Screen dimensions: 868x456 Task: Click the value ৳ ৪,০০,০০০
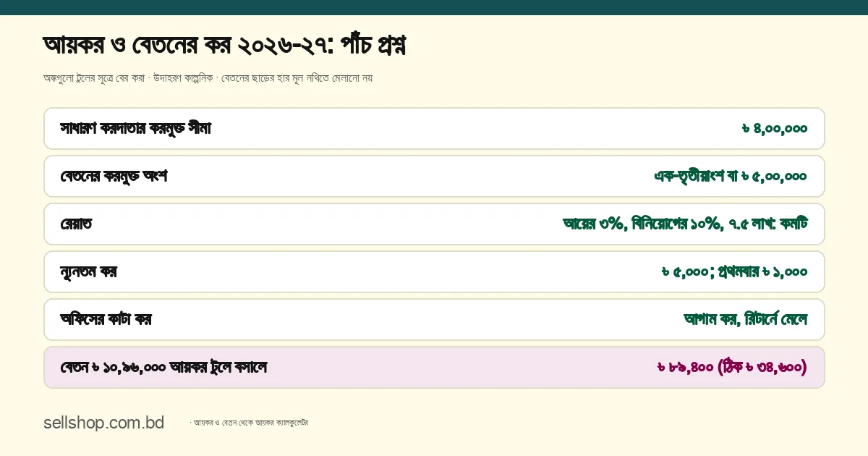pyautogui.click(x=774, y=129)
